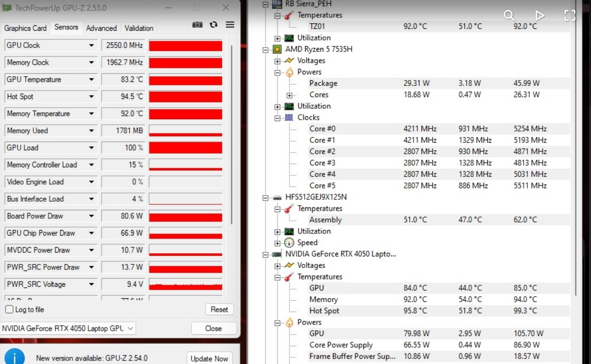Click the Ryzen Clocks waveform icon
This screenshot has height=364, width=591.
click(289, 117)
